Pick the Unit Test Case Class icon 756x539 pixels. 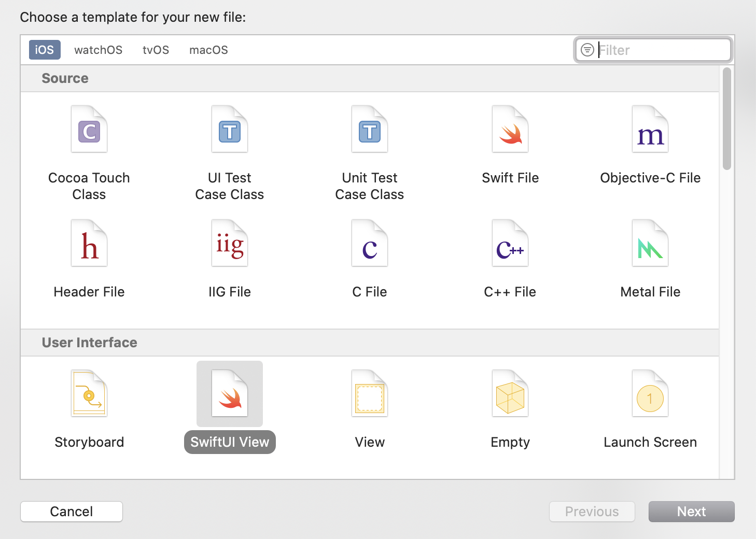tap(370, 129)
